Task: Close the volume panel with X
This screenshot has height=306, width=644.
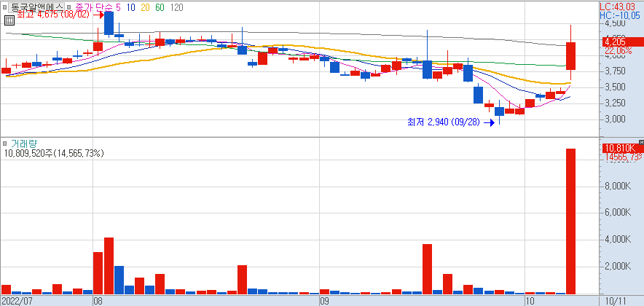Action: pyautogui.click(x=642, y=141)
